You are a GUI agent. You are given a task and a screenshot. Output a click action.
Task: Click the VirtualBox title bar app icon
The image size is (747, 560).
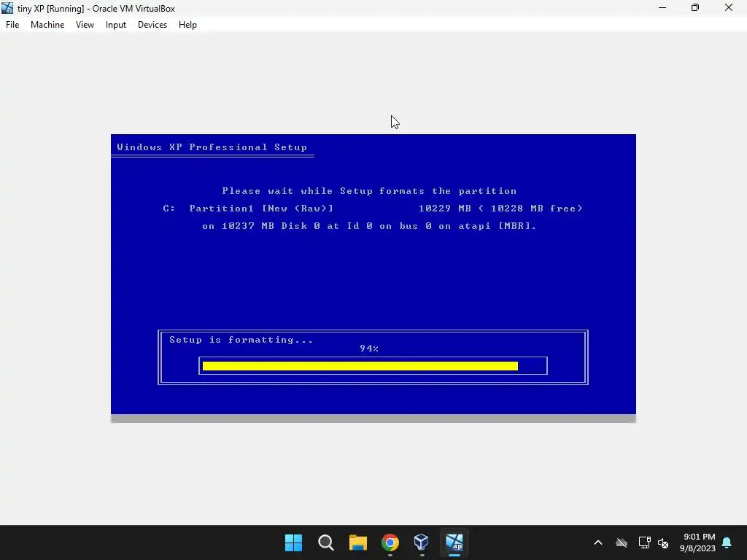[x=7, y=8]
